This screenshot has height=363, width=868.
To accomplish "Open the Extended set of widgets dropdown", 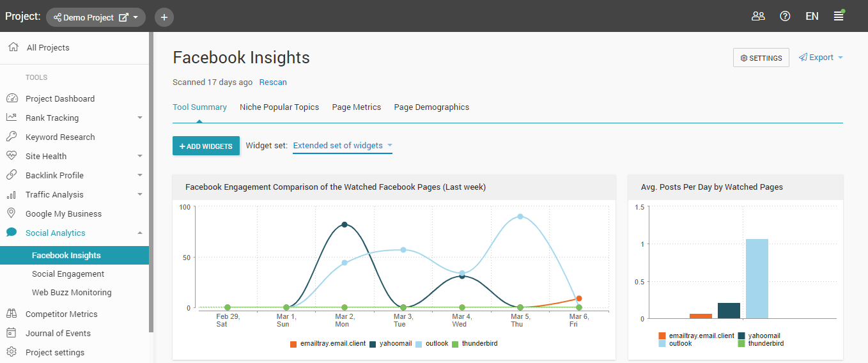I will (342, 146).
